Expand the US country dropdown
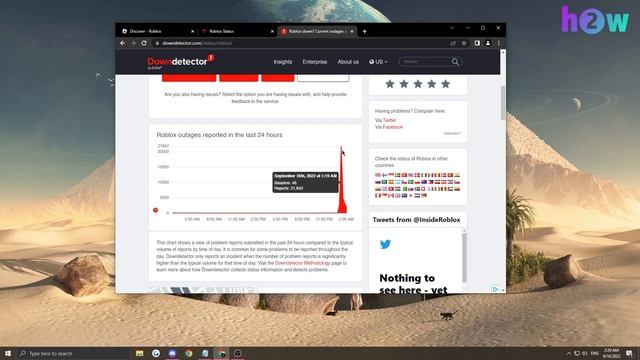 click(x=378, y=62)
